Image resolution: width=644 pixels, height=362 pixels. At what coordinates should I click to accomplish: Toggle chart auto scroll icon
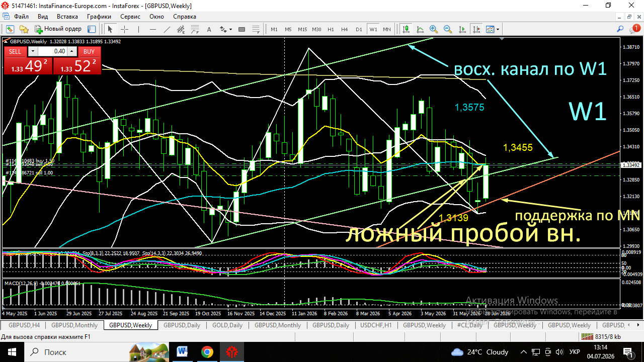[x=462, y=29]
